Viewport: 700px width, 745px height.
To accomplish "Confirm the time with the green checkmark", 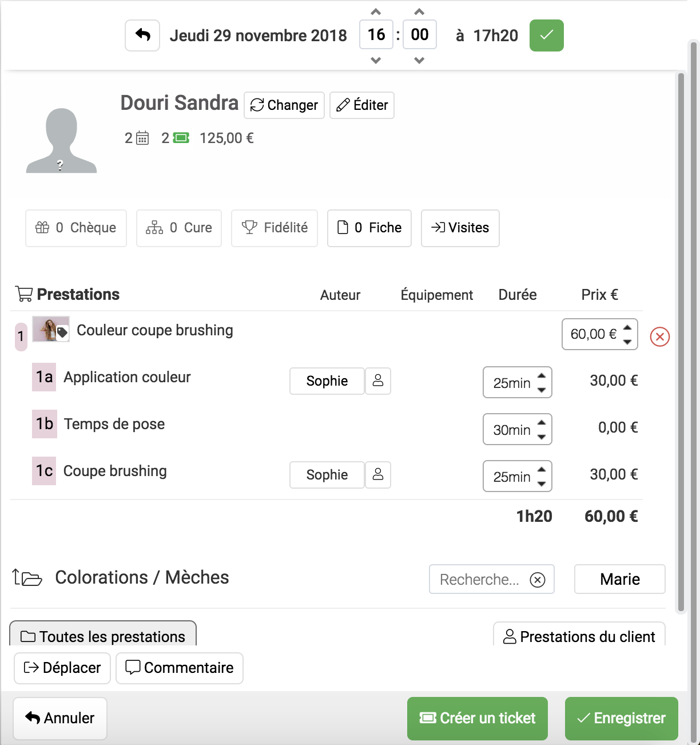I will [x=547, y=35].
